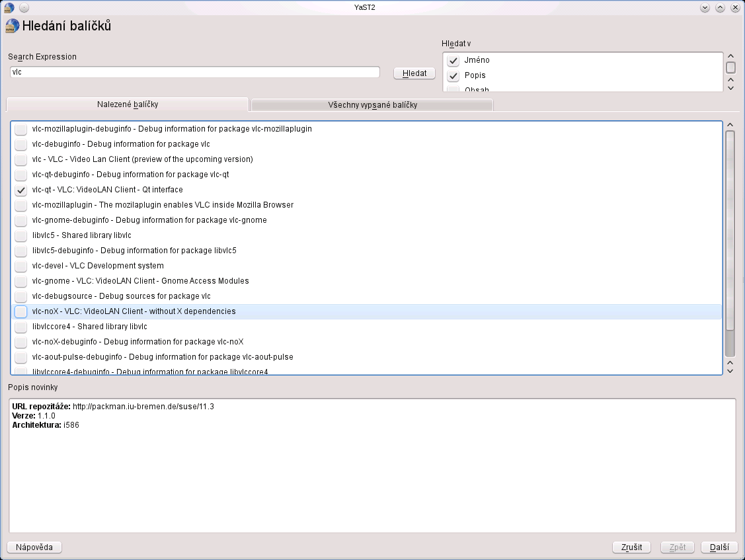The image size is (745, 560).
Task: Click the 'Verze: 1.1.0' line
Action: coord(34,416)
